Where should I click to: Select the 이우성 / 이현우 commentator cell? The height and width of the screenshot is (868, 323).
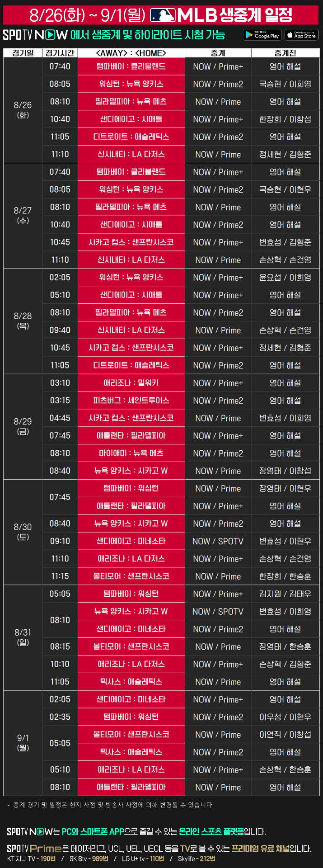[x=285, y=717]
